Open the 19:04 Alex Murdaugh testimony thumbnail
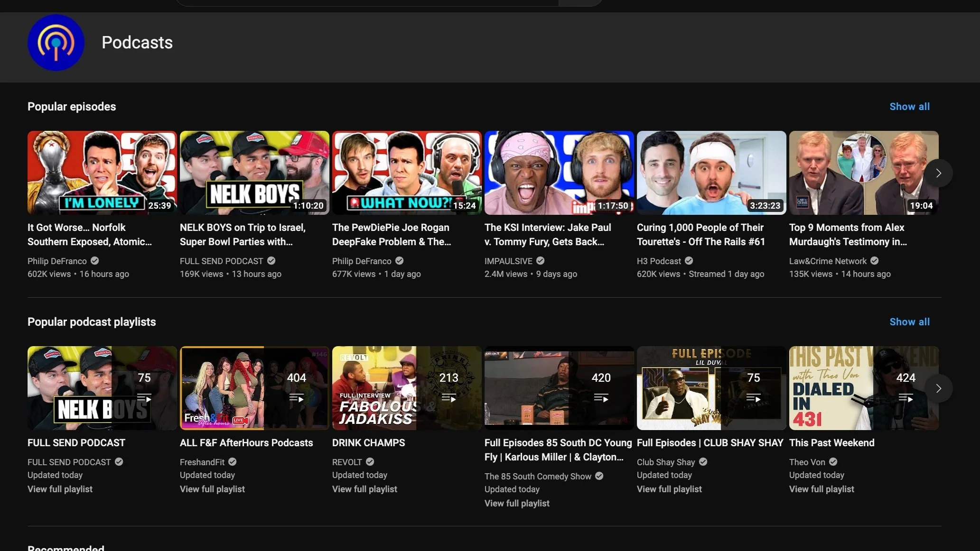 tap(864, 173)
